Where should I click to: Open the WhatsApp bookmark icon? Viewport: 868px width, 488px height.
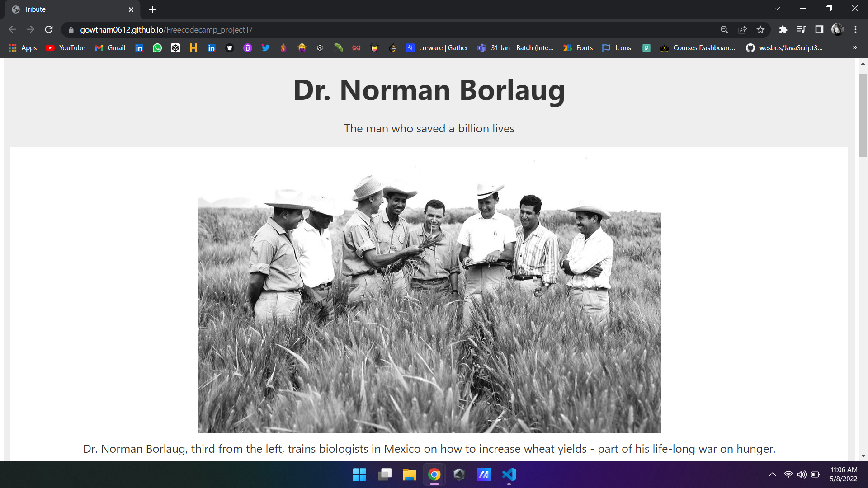[x=157, y=48]
